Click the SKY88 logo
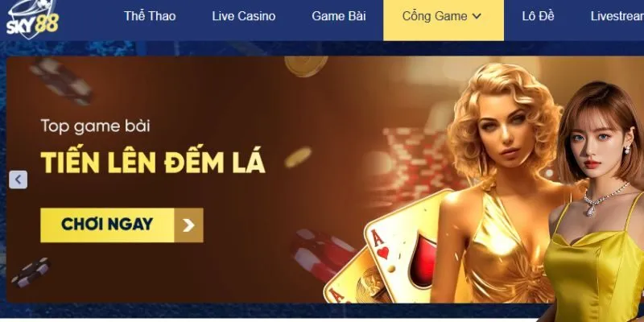Screen dimensions: 644x322 [x=33, y=19]
